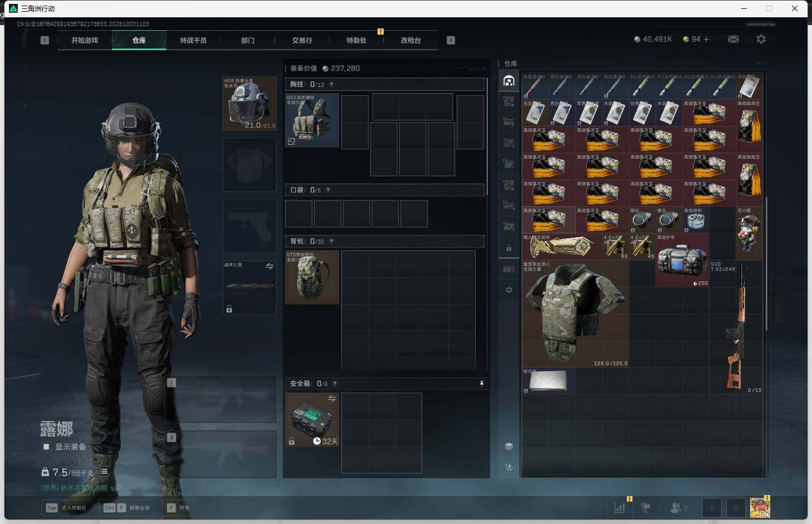Viewport: 812px width, 524px height.
Task: Click the help icon beside 背包
Action: tap(331, 241)
